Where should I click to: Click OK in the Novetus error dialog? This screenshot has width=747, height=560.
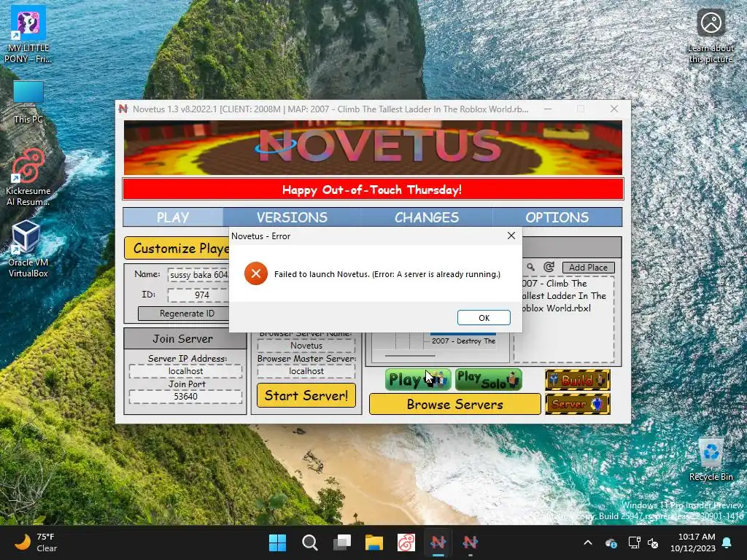click(x=484, y=318)
